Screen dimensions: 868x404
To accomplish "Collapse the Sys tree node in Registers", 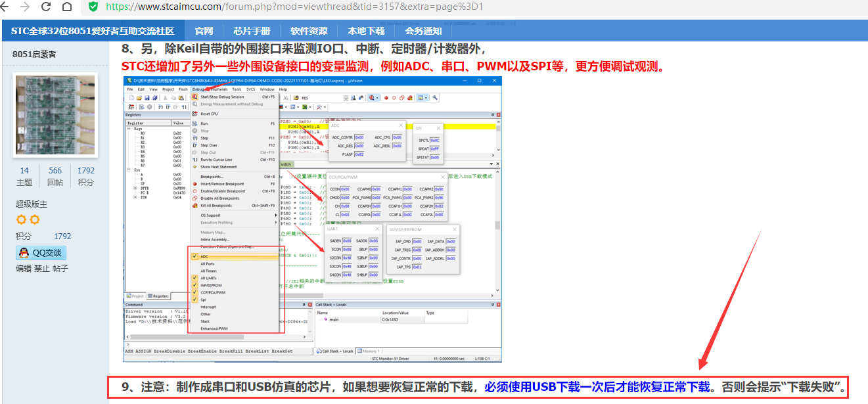I will (129, 169).
